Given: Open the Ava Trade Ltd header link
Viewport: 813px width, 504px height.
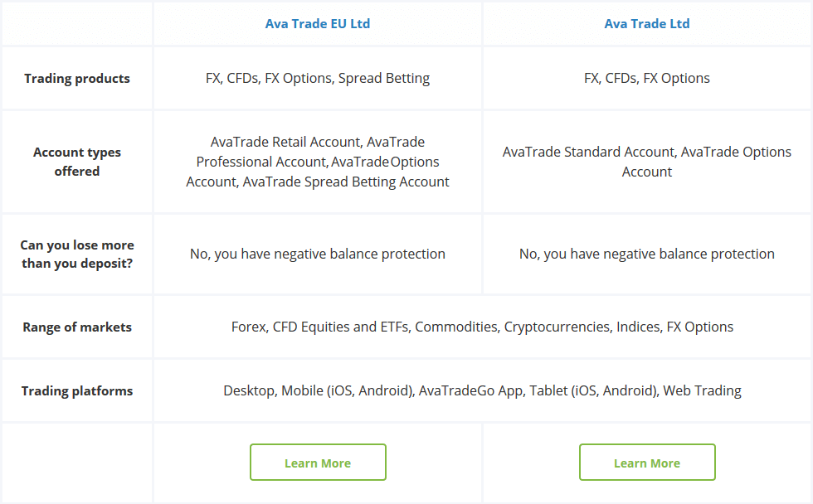Looking at the screenshot, I should 647,23.
